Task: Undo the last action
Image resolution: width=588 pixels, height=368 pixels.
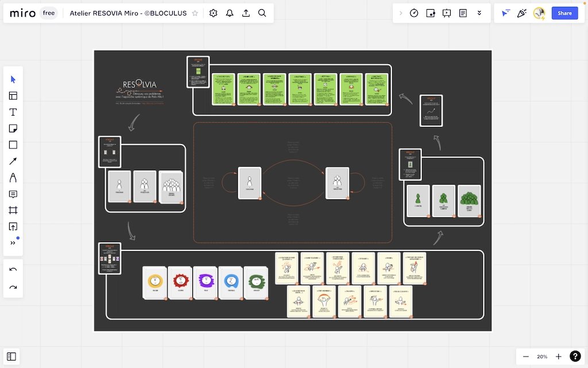Action: point(13,270)
